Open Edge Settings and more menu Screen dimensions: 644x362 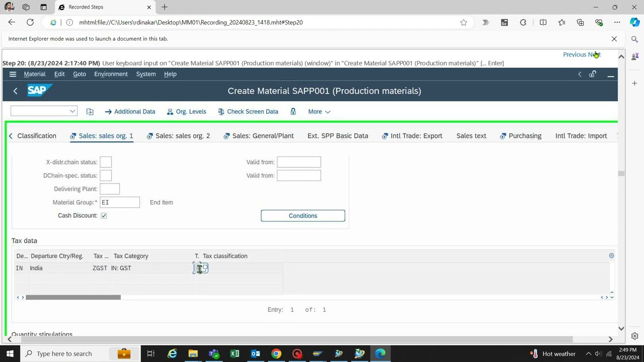point(617,22)
